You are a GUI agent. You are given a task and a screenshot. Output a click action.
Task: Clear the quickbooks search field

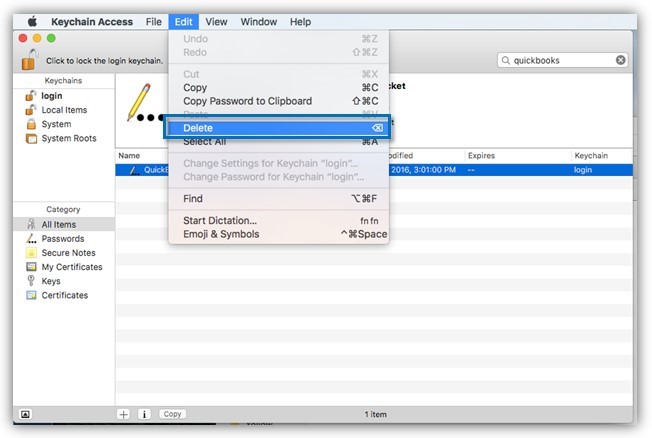pos(620,60)
